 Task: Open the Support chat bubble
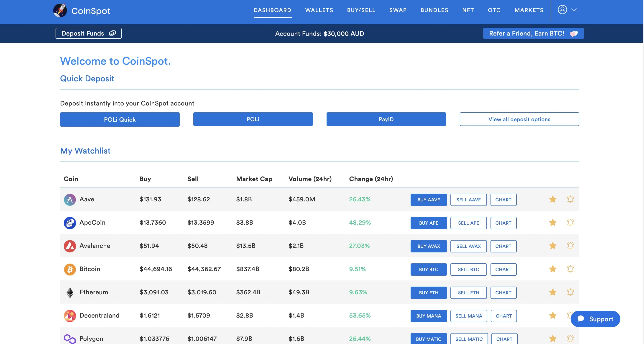595,319
